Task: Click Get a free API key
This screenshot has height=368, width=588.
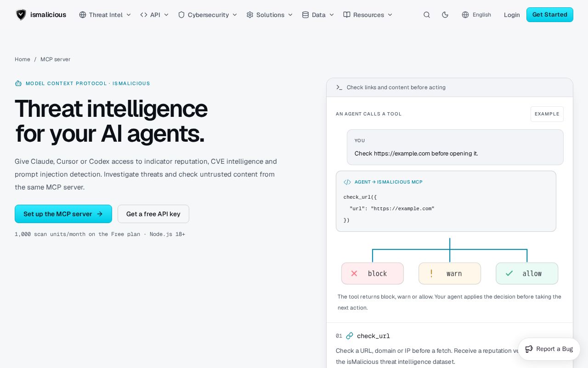Action: (x=153, y=214)
